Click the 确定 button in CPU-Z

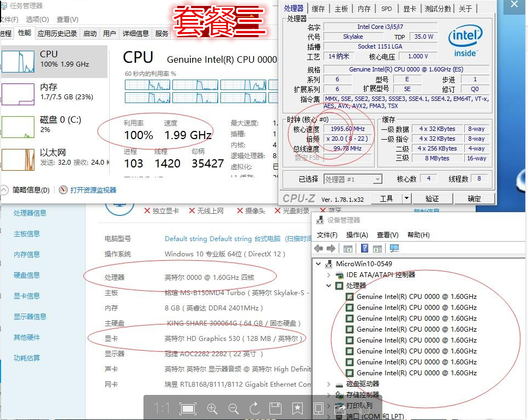click(x=474, y=199)
